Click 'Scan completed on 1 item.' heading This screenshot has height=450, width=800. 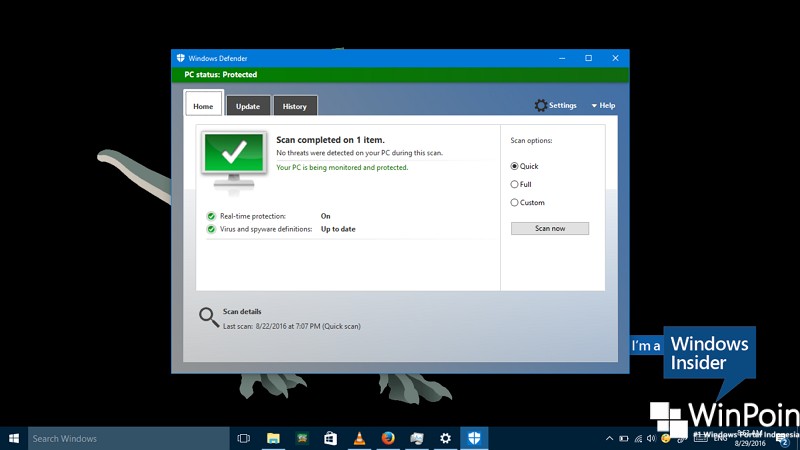[x=330, y=140]
